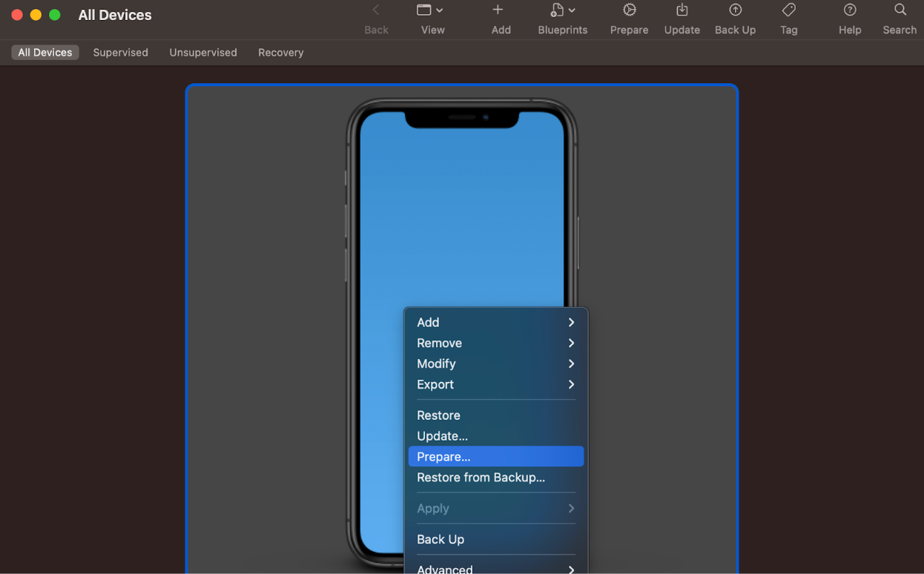Choose the Recovery filter

pyautogui.click(x=280, y=52)
